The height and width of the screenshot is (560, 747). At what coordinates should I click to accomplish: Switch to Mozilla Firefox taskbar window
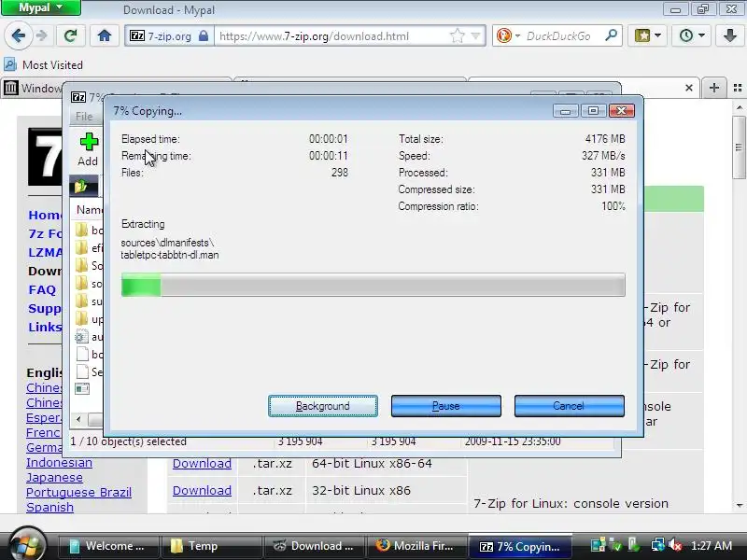tap(416, 546)
